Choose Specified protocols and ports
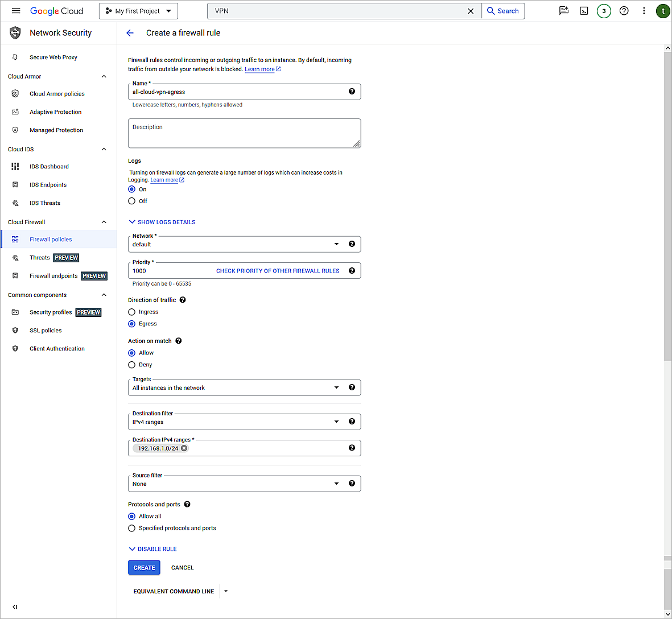Image resolution: width=672 pixels, height=619 pixels. tap(131, 528)
